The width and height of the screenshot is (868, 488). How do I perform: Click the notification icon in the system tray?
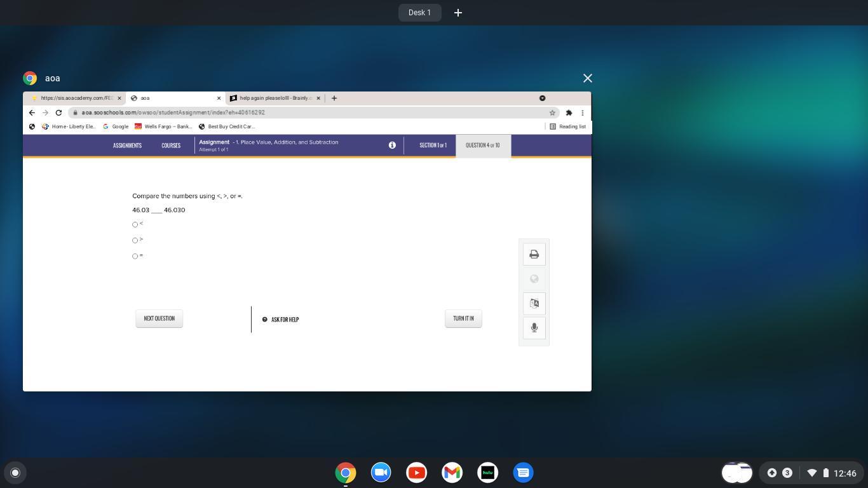pos(772,473)
